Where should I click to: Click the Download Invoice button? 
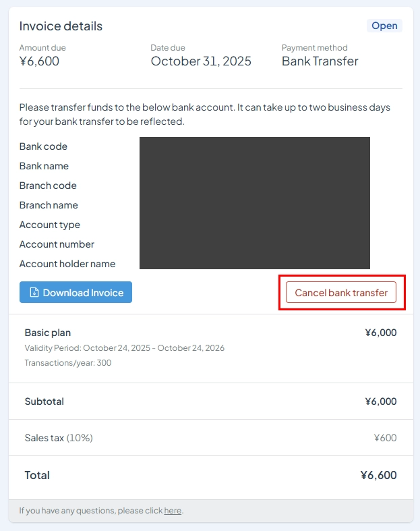click(76, 292)
